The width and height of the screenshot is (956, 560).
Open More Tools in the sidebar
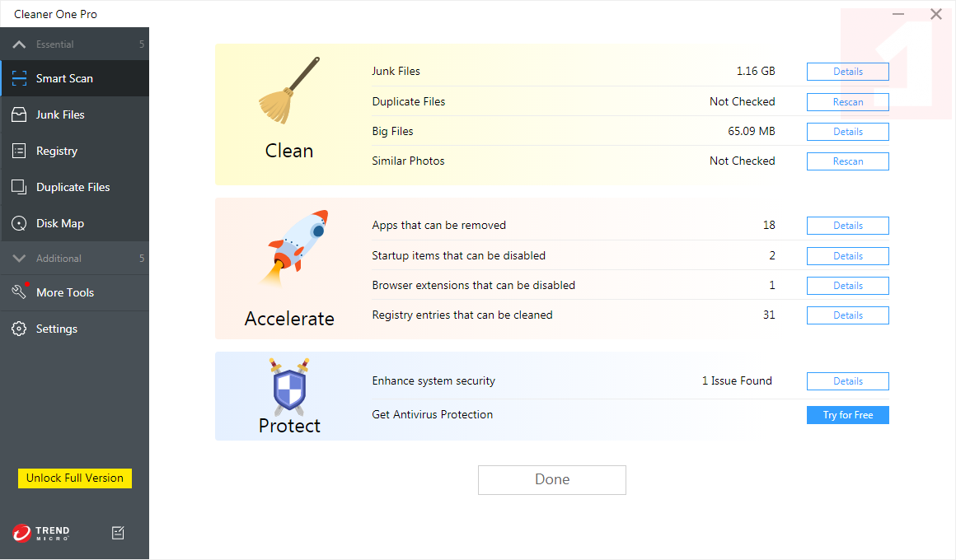(x=74, y=292)
